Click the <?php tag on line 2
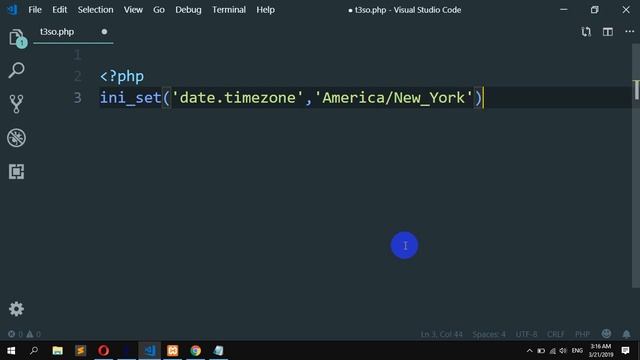This screenshot has height=360, width=640. click(x=122, y=76)
